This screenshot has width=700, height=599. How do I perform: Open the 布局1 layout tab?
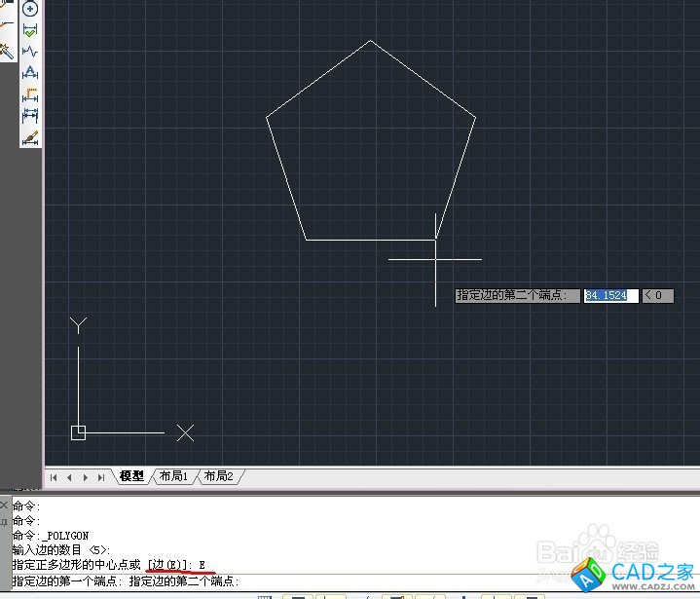point(173,476)
